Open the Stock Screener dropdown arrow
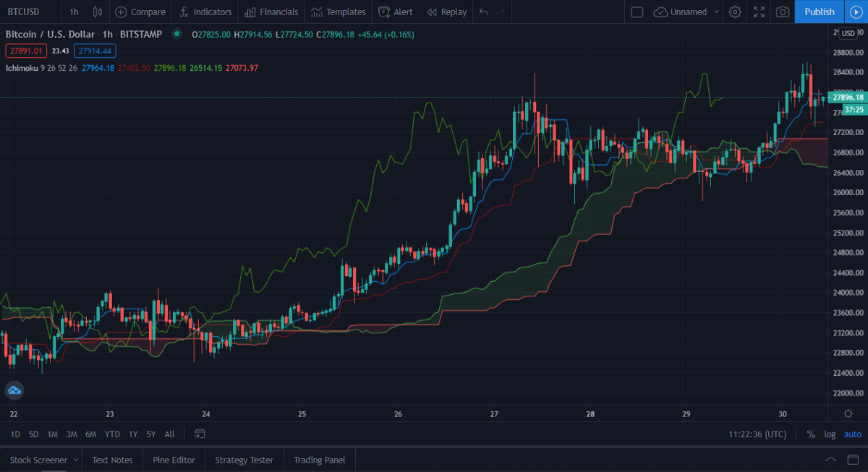 click(x=76, y=460)
